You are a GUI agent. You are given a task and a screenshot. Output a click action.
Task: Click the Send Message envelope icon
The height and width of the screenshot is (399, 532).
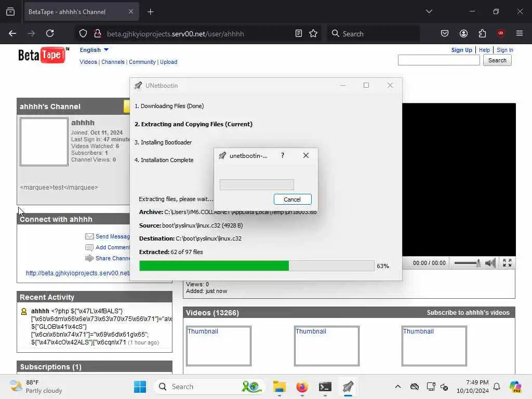click(x=89, y=236)
